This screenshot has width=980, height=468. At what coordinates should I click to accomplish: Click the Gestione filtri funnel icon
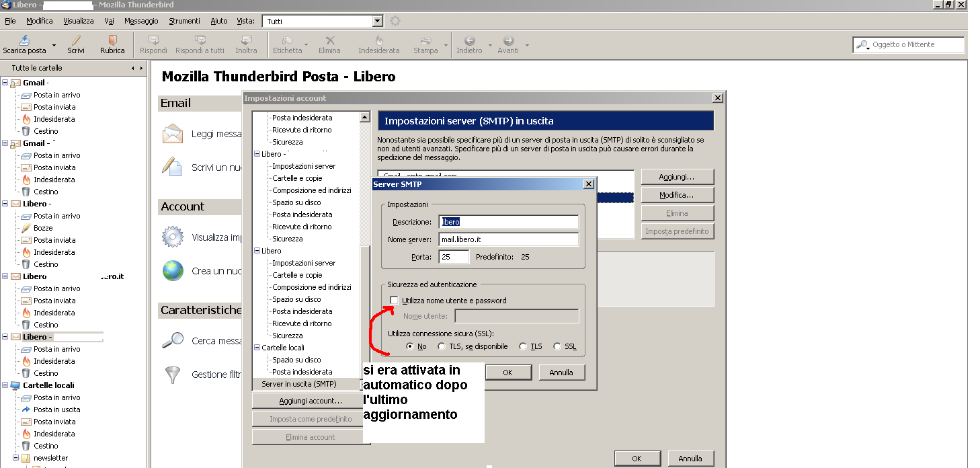click(173, 374)
